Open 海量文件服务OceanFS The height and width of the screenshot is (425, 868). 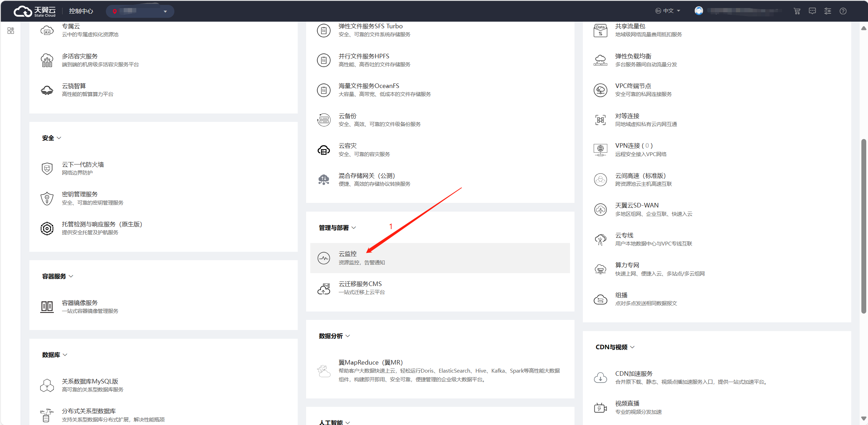(369, 86)
